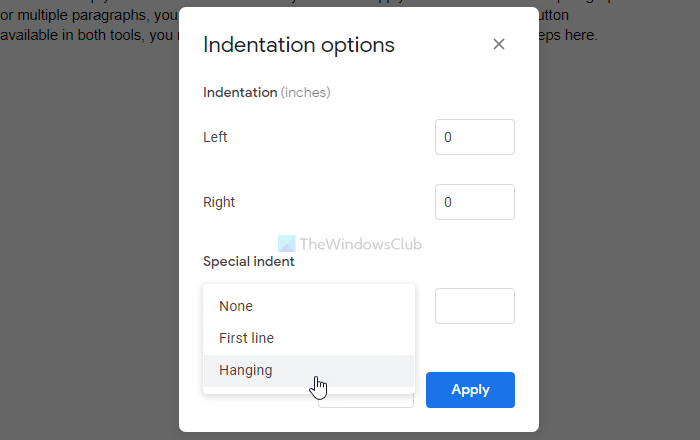Focus the Right indentation input field
Screen dimensions: 700x440
[x=474, y=202]
